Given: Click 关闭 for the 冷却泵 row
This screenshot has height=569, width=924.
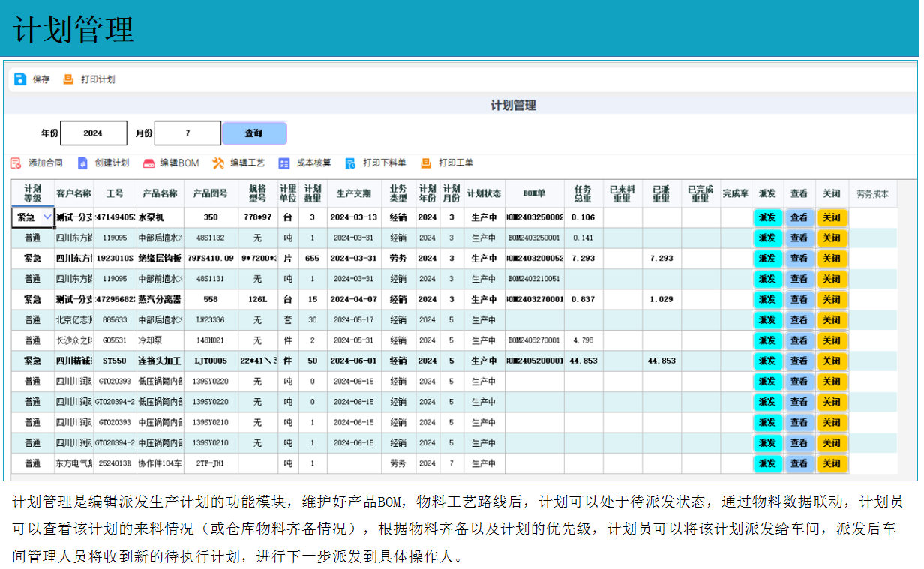Looking at the screenshot, I should (x=832, y=340).
